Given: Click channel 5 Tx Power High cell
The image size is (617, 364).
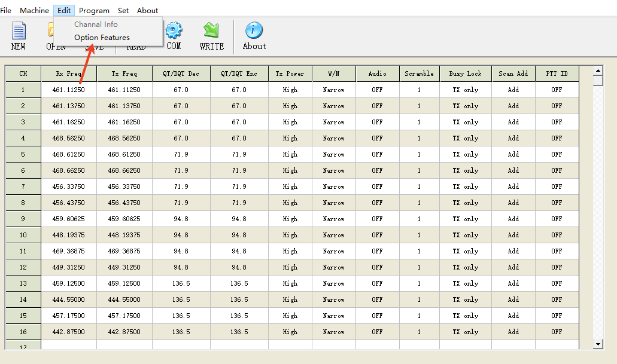Looking at the screenshot, I should click(x=290, y=154).
